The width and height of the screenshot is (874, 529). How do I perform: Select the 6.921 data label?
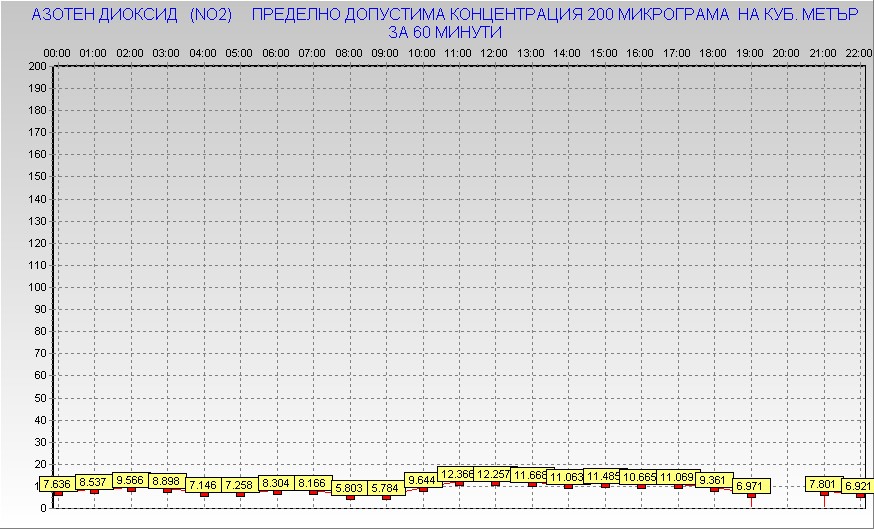(x=858, y=486)
